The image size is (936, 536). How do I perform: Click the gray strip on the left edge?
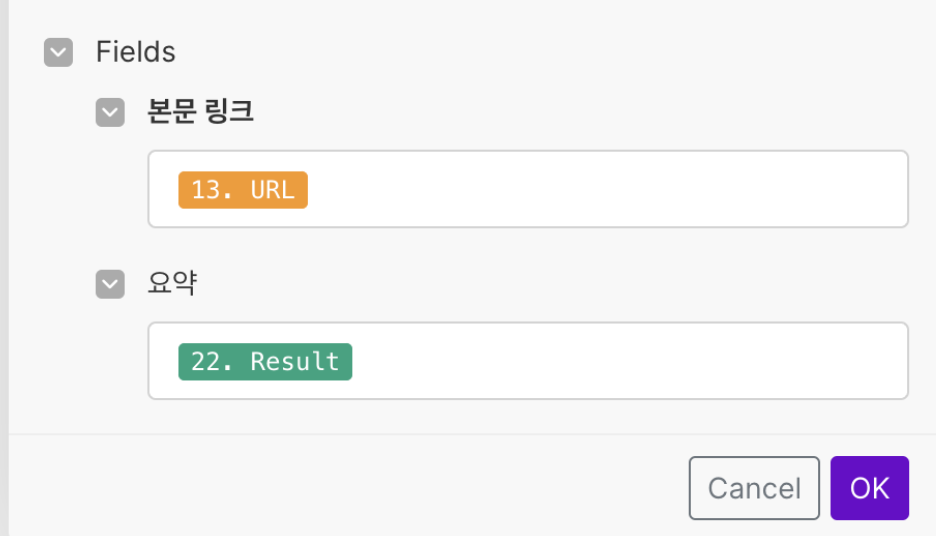(4, 268)
